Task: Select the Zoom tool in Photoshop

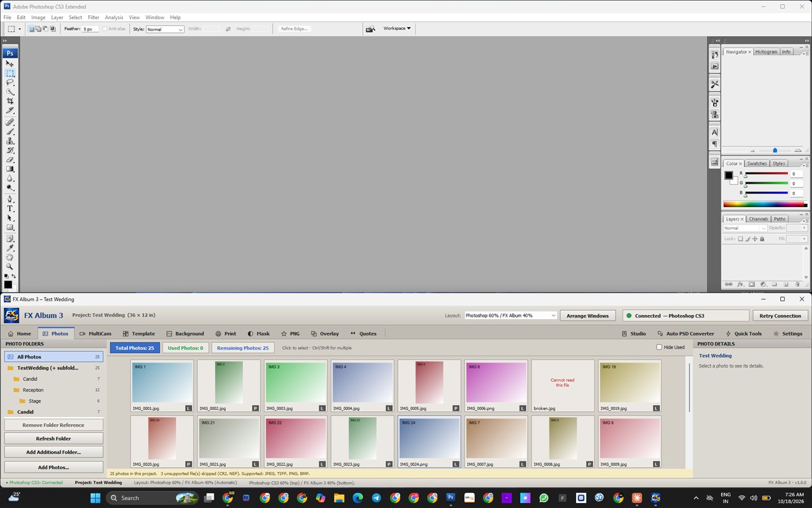Action: click(10, 267)
